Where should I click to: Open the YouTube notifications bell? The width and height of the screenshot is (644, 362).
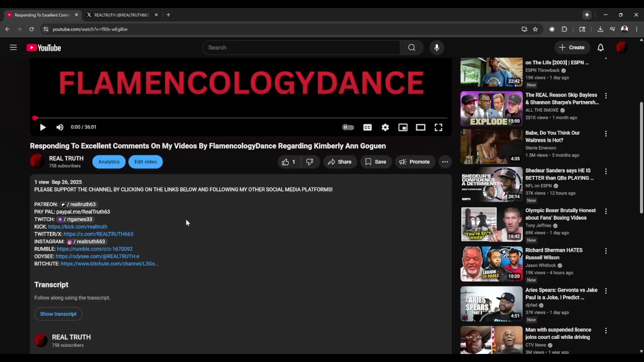(x=600, y=48)
